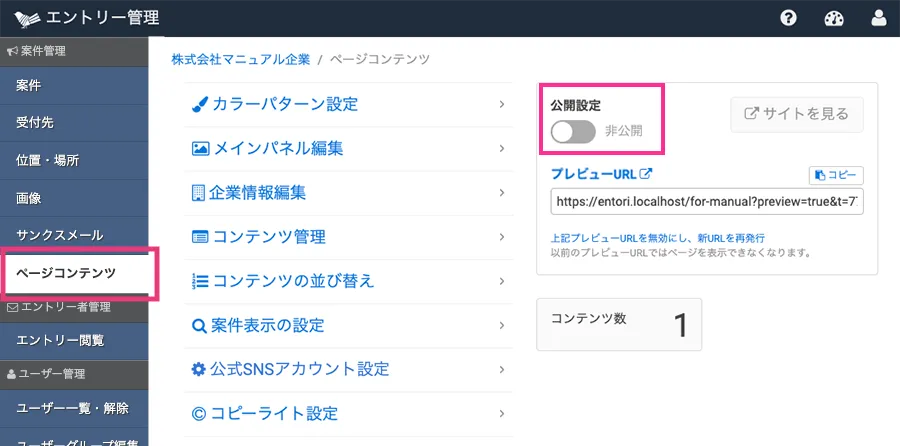Expand the コピーライト設定 row chevron
The image size is (900, 446).
click(x=501, y=413)
